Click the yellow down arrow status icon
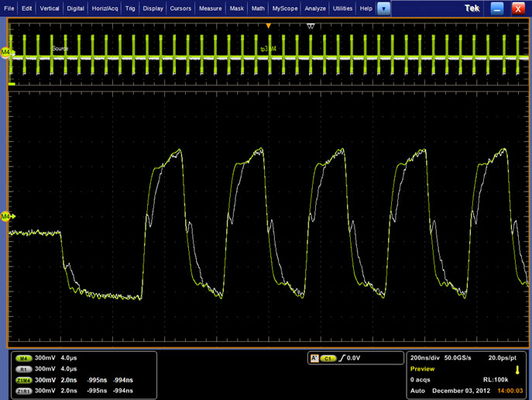Image resolution: width=532 pixels, height=400 pixels. point(517,369)
